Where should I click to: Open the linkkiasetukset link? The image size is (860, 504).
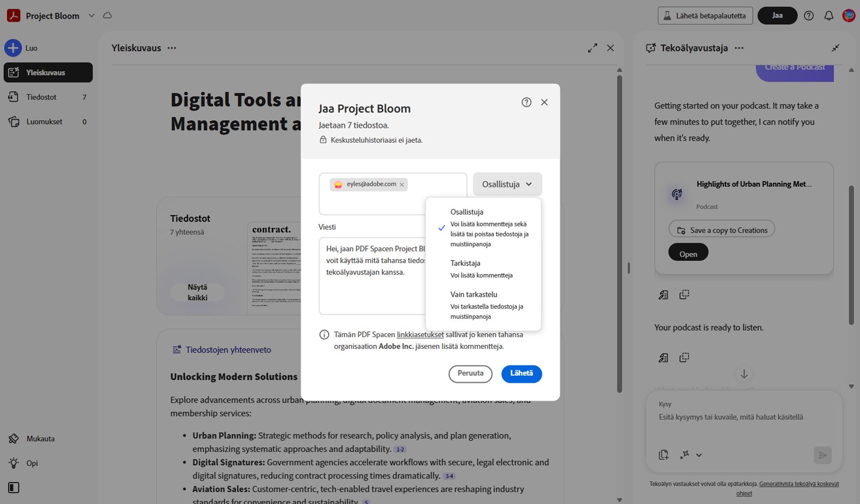pyautogui.click(x=420, y=335)
